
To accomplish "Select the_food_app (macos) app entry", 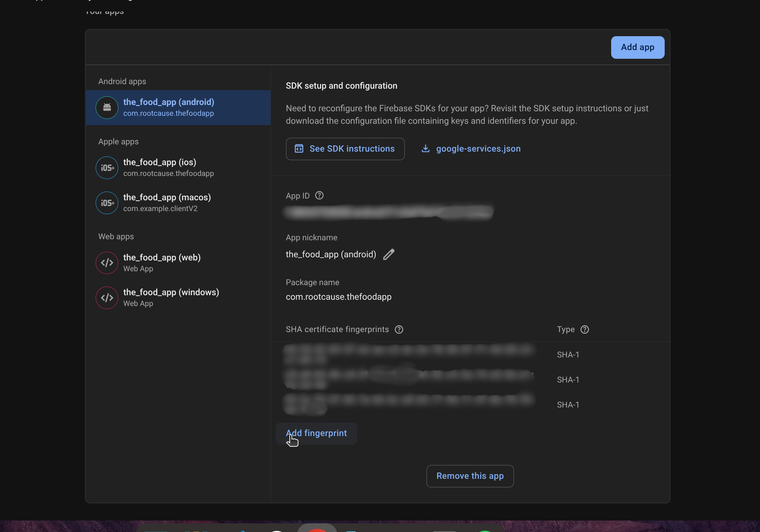I will tap(178, 203).
